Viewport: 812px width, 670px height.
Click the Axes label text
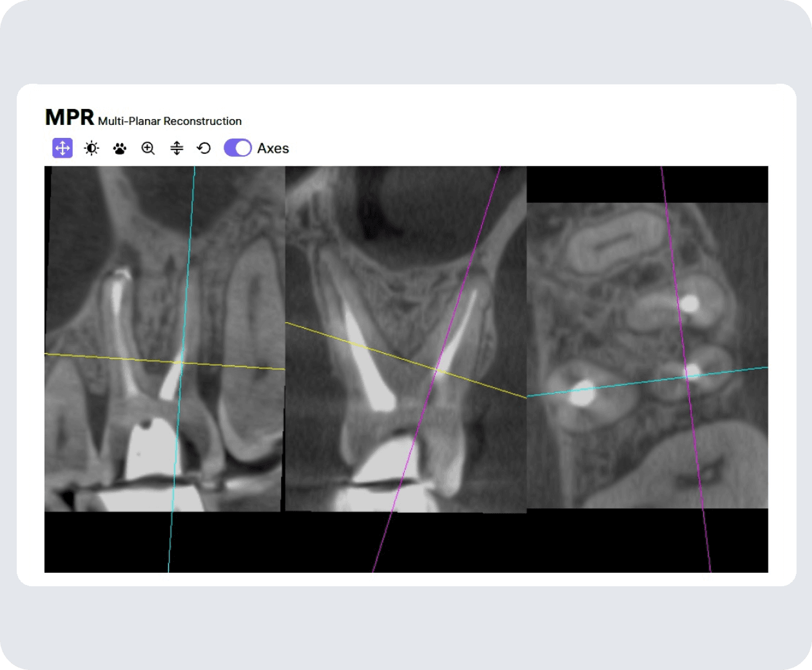coord(273,148)
